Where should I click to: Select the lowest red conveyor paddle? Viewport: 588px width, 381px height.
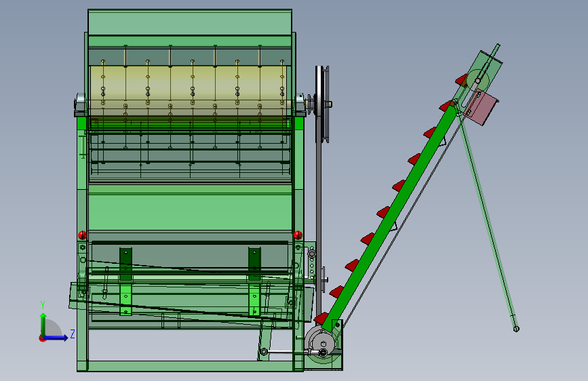[x=321, y=319]
